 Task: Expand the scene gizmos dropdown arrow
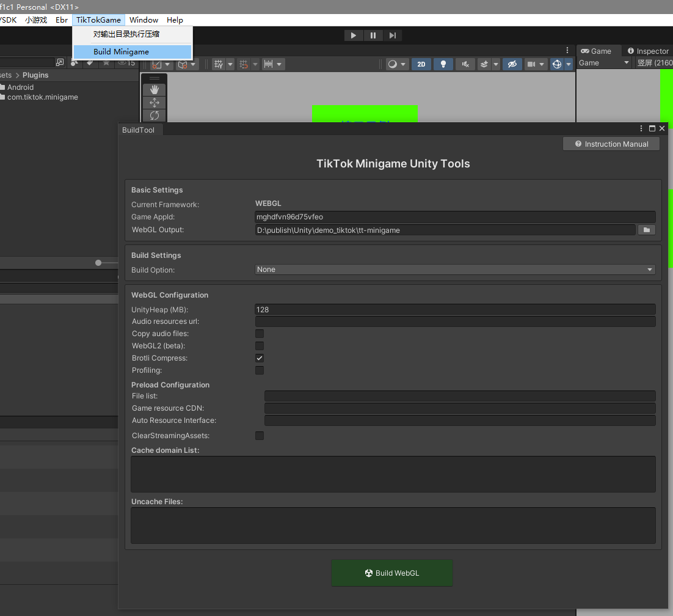pos(569,64)
